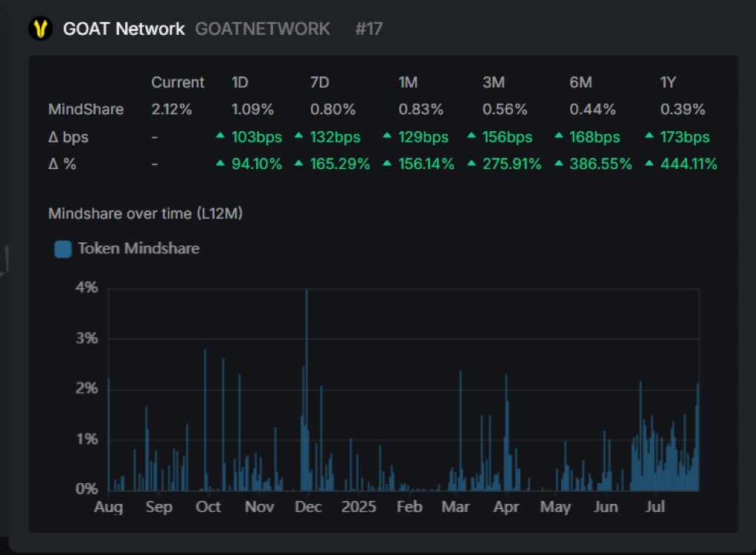Click the green up arrow beside 386.55%

[x=559, y=163]
